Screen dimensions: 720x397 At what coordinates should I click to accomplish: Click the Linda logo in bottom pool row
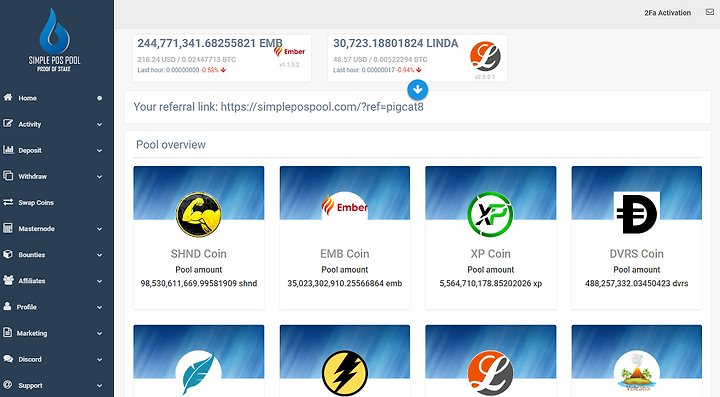tap(490, 373)
